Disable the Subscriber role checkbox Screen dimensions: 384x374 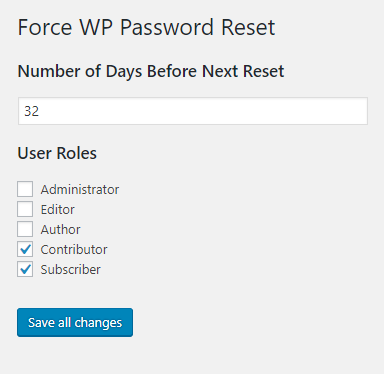[25, 269]
